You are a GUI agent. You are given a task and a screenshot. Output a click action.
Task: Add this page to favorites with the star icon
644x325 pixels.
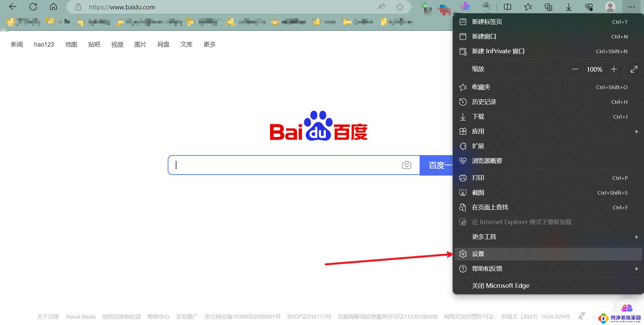(x=399, y=7)
